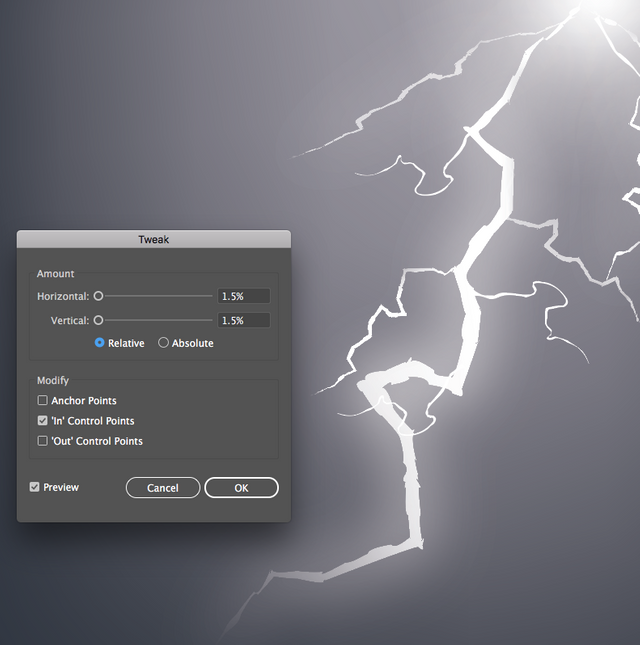Image resolution: width=640 pixels, height=645 pixels.
Task: Select the Relative radio button
Action: [x=100, y=343]
